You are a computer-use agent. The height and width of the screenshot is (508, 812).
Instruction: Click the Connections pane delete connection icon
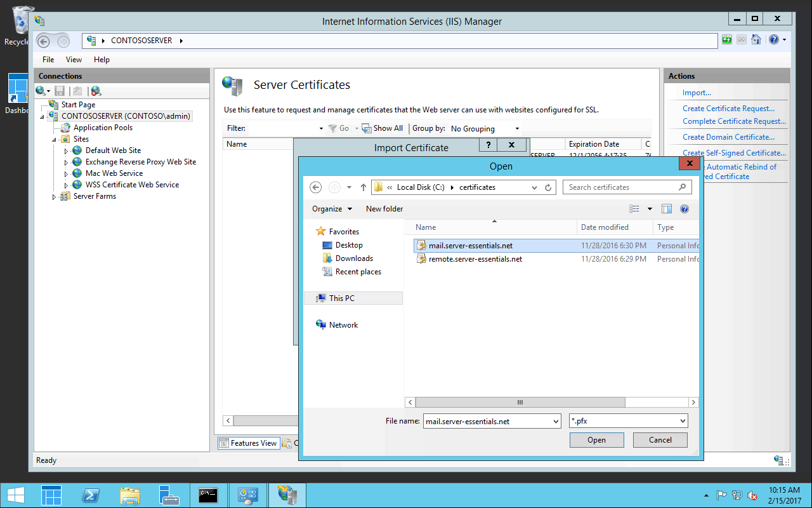[x=96, y=91]
